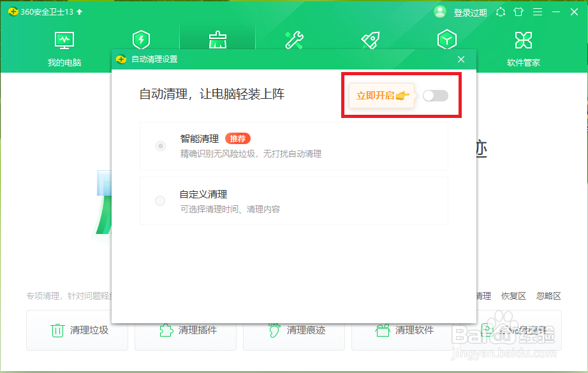
Task: Click the 立即开启 button
Action: click(381, 95)
